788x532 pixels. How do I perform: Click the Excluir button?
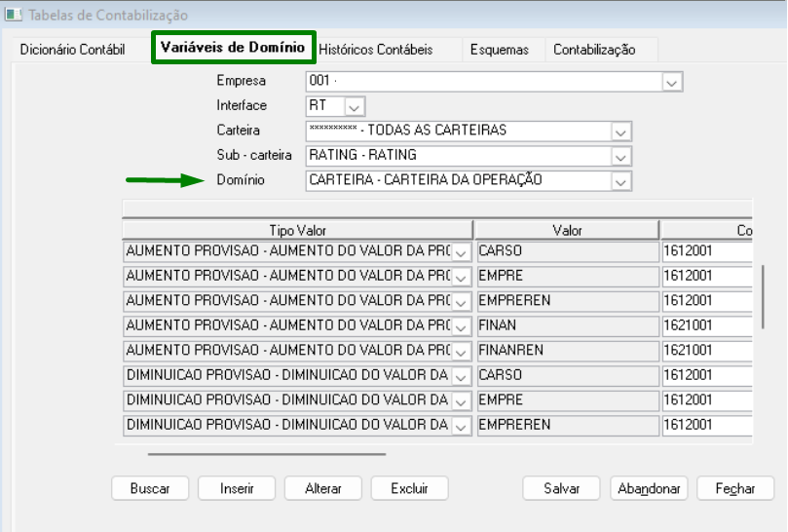pyautogui.click(x=409, y=489)
